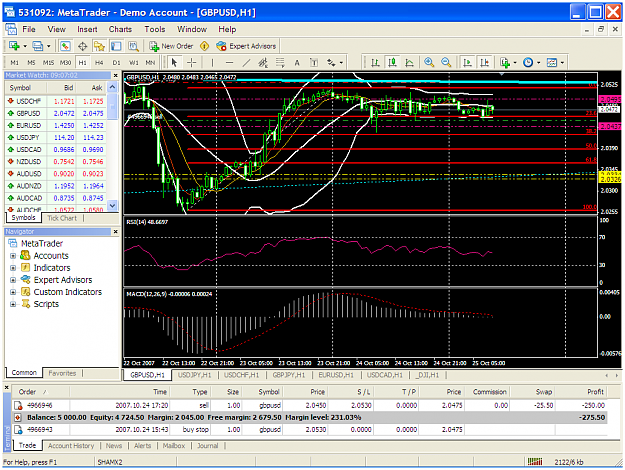Viewport: 625px width, 470px height.
Task: Switch to the Tick Chart tab
Action: [62, 218]
